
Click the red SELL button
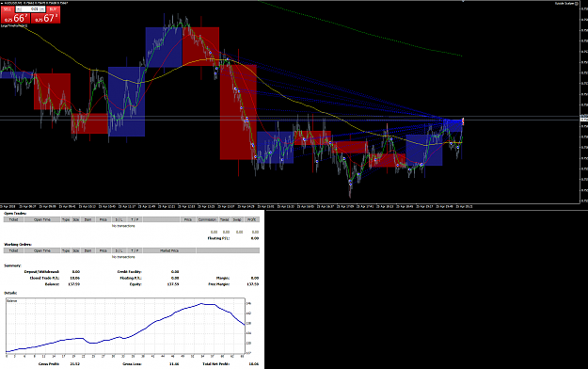[8, 9]
